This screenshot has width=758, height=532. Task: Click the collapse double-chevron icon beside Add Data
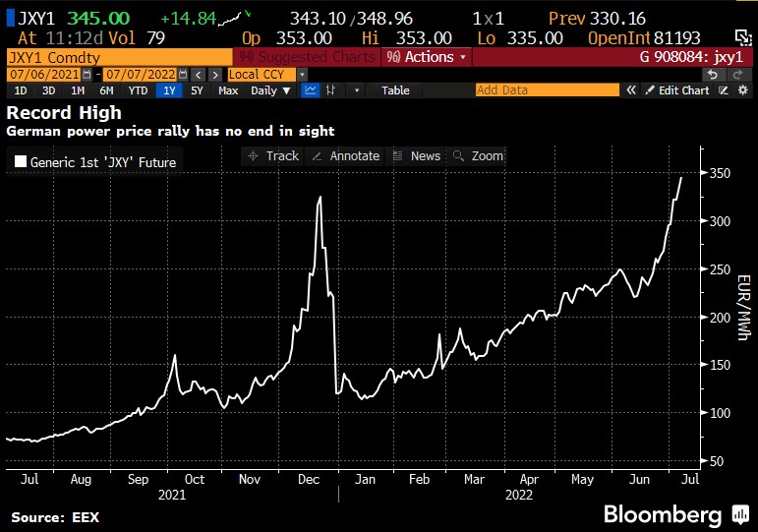[x=629, y=90]
